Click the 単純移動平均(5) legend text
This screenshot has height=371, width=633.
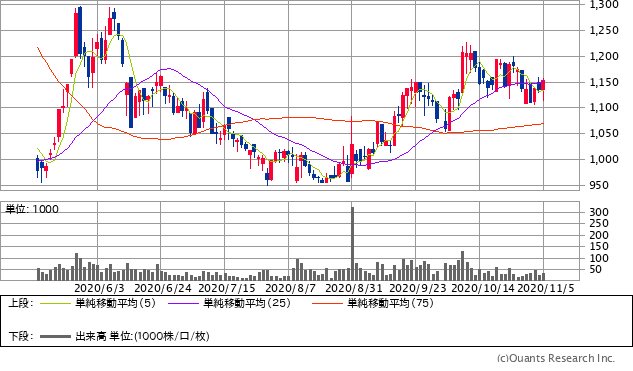(x=115, y=303)
